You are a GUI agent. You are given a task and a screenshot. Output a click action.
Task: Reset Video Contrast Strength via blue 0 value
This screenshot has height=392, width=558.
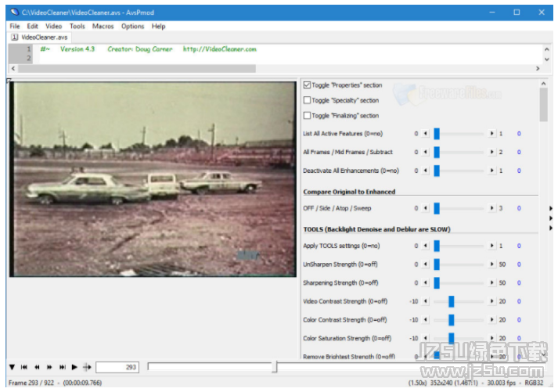tap(519, 301)
